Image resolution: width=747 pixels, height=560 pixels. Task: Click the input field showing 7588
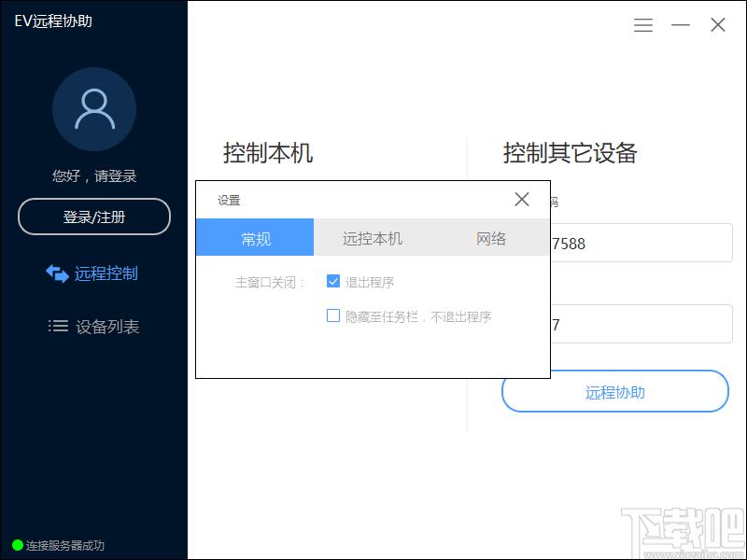(x=641, y=243)
